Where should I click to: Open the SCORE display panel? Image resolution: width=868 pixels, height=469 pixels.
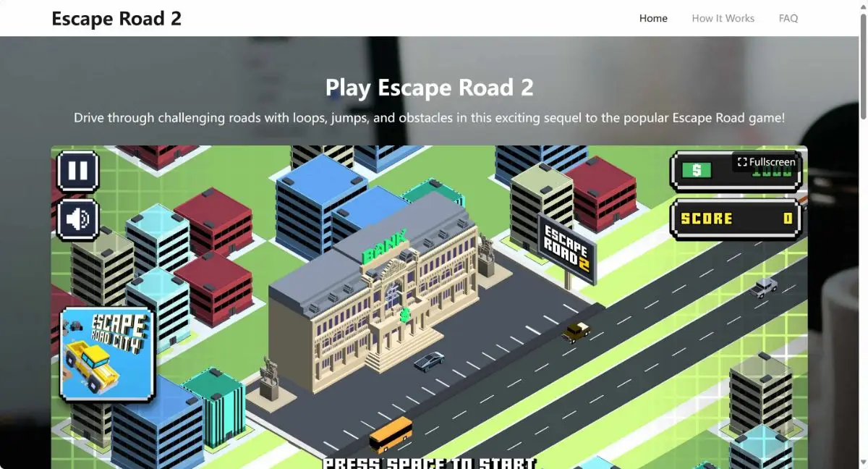pyautogui.click(x=736, y=218)
